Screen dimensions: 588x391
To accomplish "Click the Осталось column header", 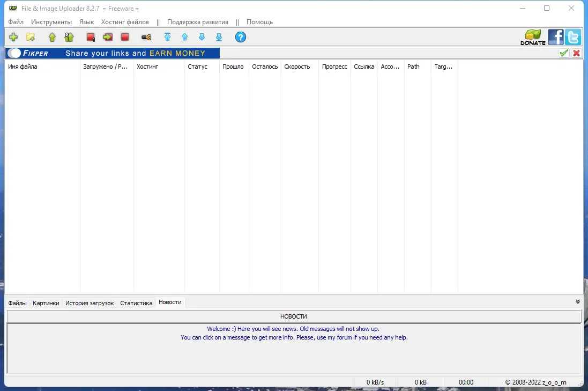I will coord(265,67).
